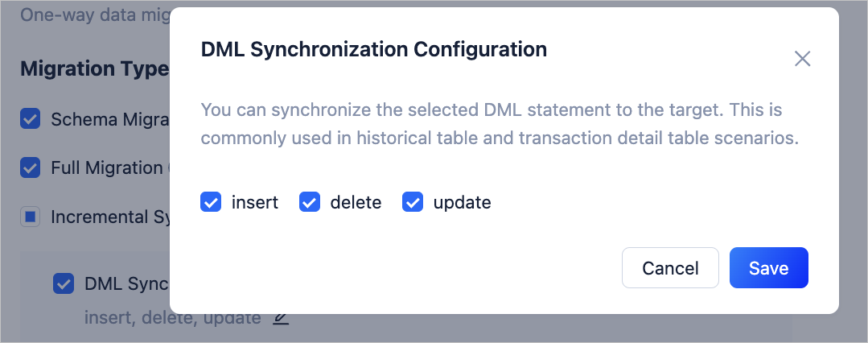Screen dimensions: 868x343
Task: Click the "insert" label text
Action: click(254, 203)
